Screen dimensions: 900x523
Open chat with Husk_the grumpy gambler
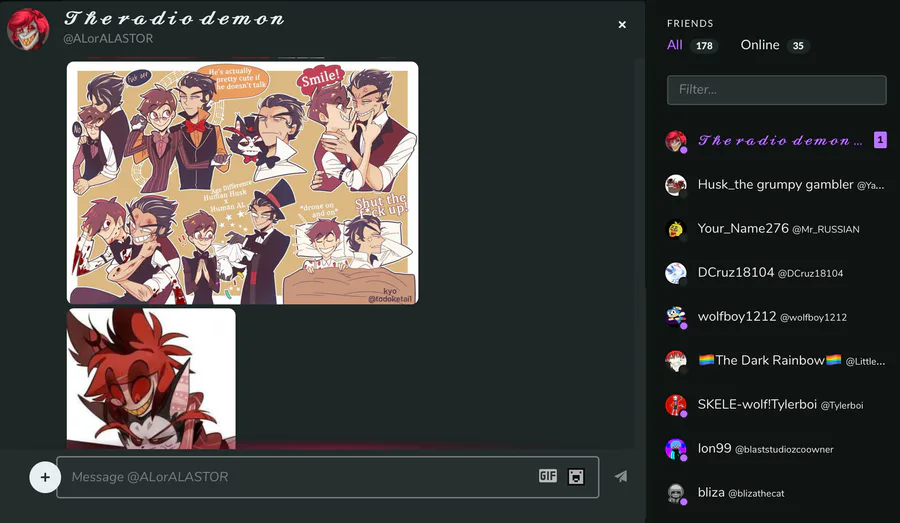[x=775, y=185]
